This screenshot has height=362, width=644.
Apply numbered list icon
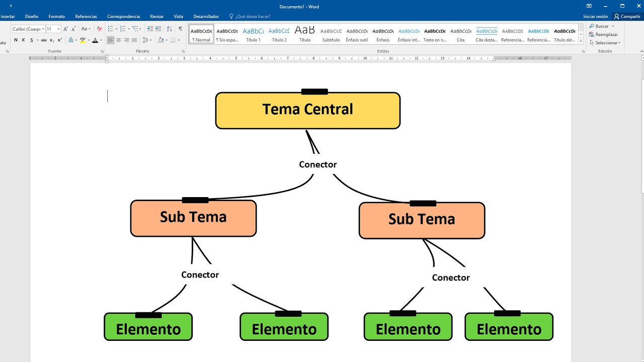coord(122,29)
